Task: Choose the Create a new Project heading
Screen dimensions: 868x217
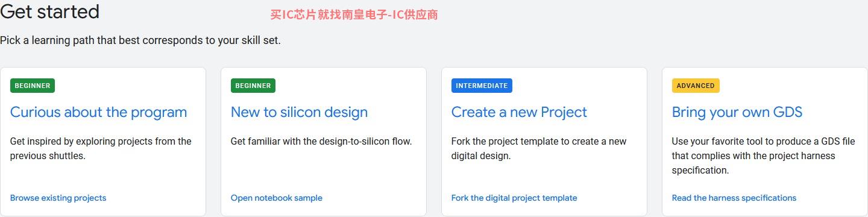Action: click(x=519, y=112)
